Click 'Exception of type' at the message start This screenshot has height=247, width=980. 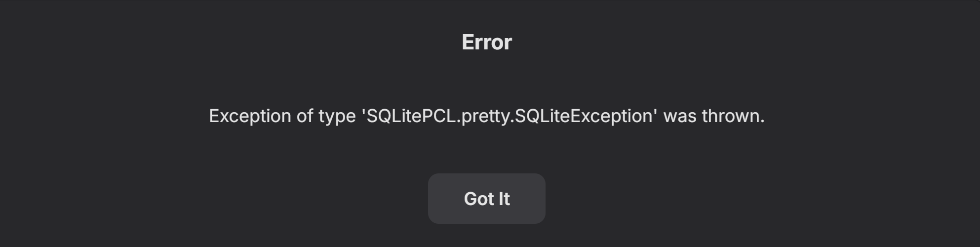pyautogui.click(x=282, y=116)
